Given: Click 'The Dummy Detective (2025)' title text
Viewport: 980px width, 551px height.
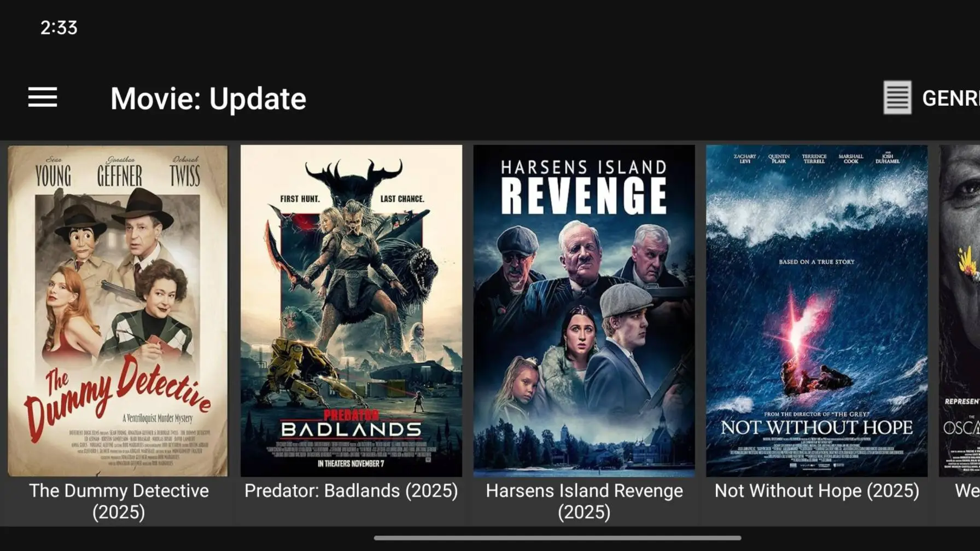Looking at the screenshot, I should 119,501.
